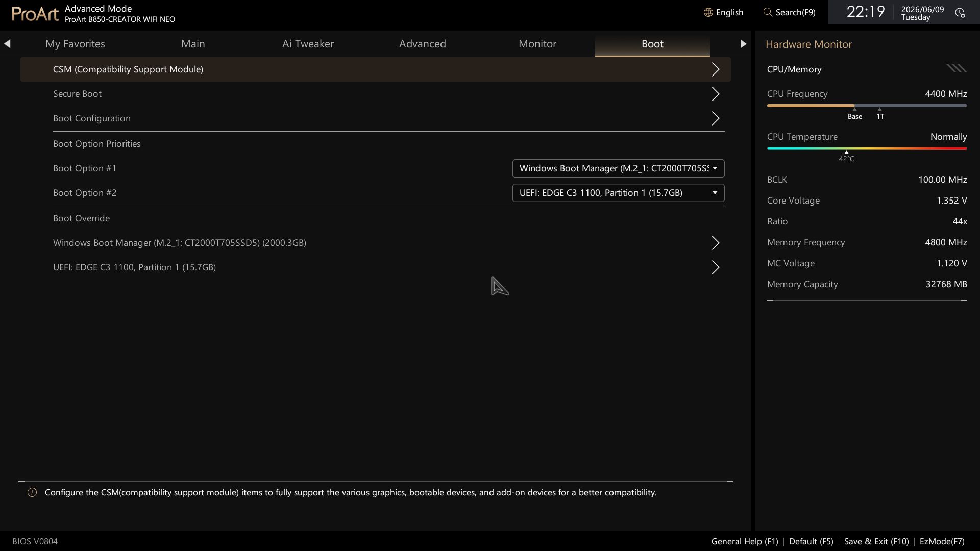The image size is (980, 551).
Task: Switch to EzMode(F7)
Action: coord(942,541)
